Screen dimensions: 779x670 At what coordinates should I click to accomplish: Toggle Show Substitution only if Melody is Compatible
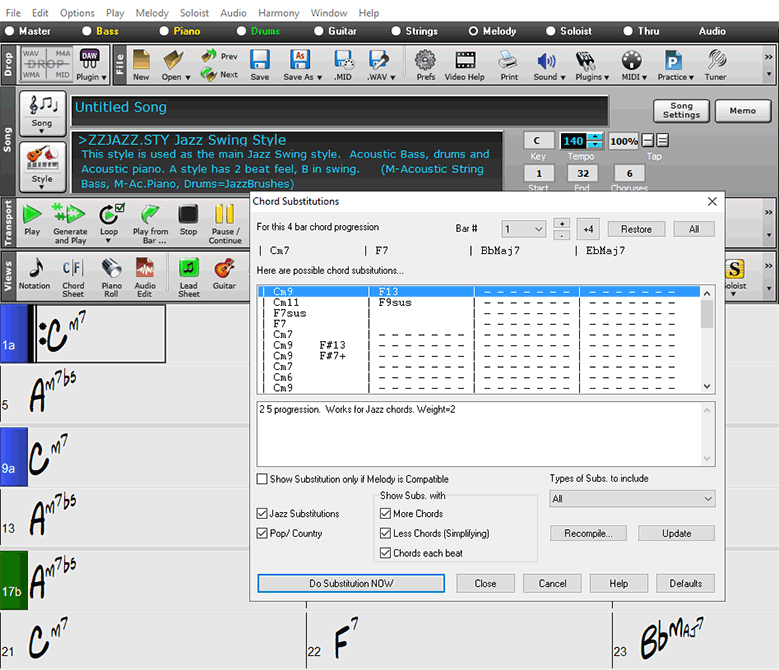pos(262,479)
